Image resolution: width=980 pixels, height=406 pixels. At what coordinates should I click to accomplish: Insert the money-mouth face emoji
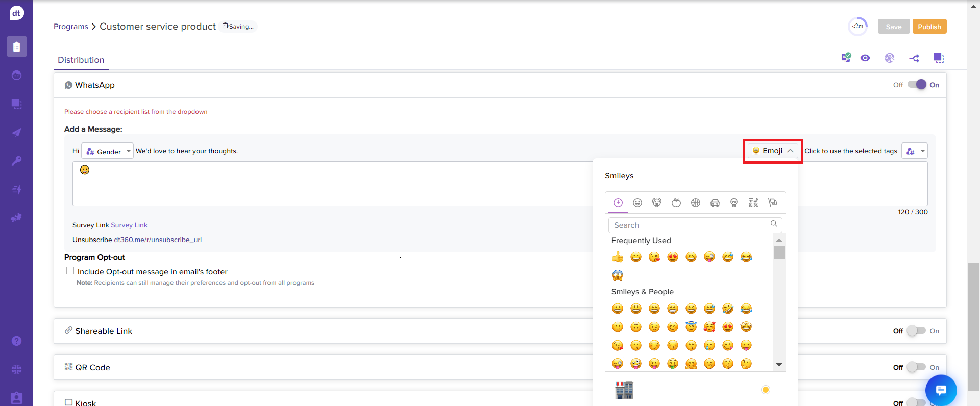(x=673, y=364)
